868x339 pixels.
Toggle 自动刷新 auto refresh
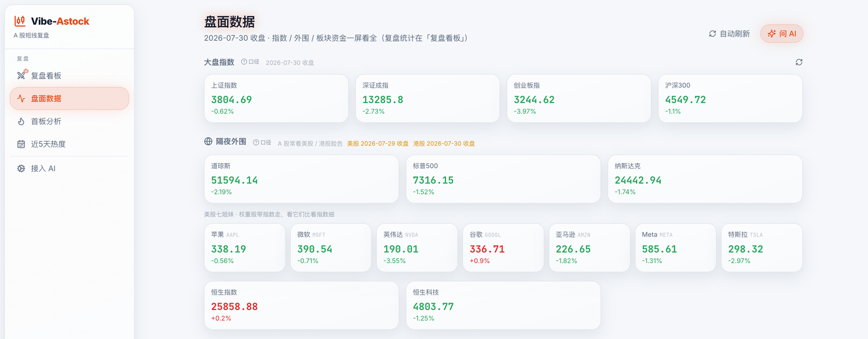pos(729,34)
